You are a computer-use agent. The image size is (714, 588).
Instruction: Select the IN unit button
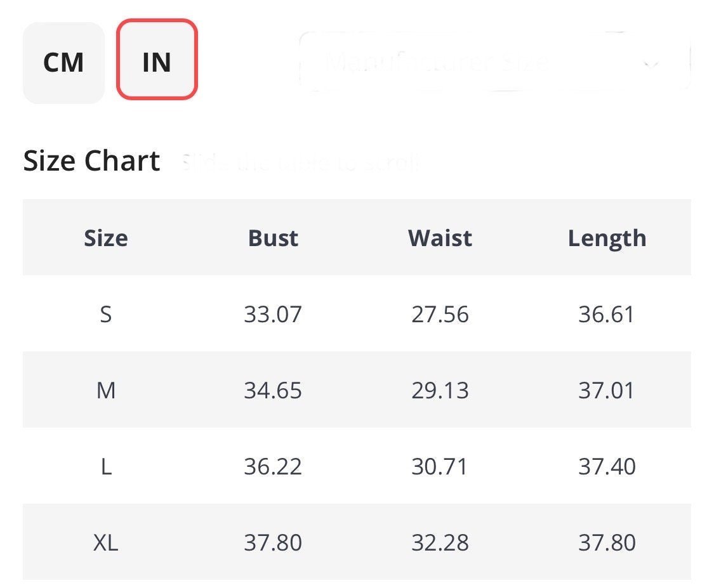point(157,60)
